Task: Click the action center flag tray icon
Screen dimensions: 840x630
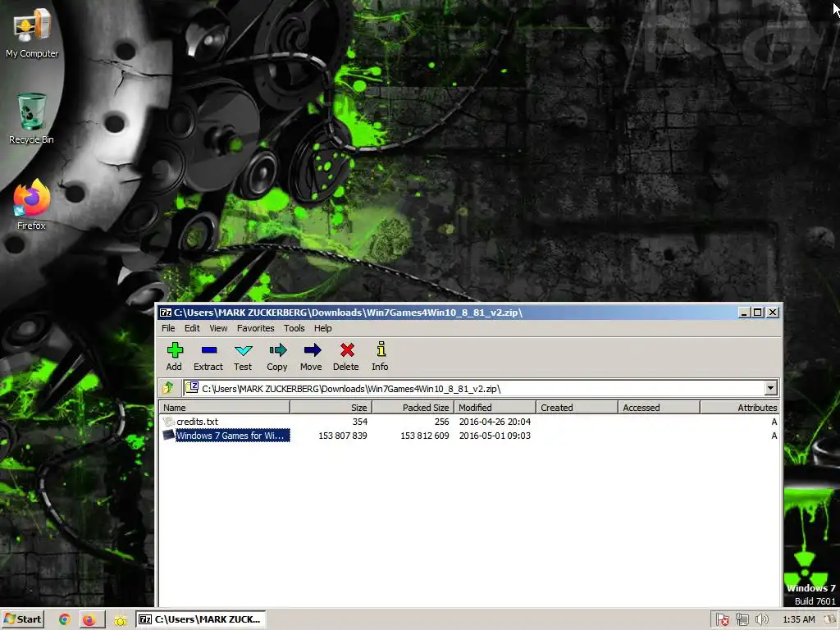Action: (x=723, y=620)
